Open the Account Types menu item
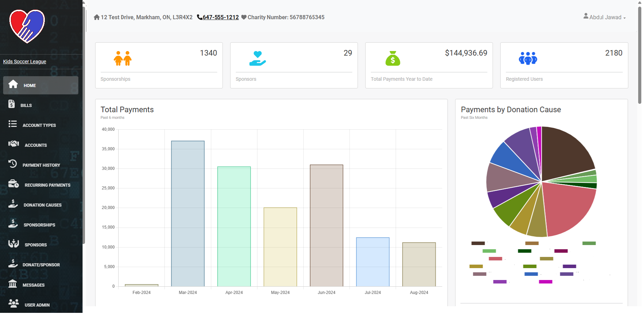This screenshot has width=644, height=316. [x=39, y=125]
